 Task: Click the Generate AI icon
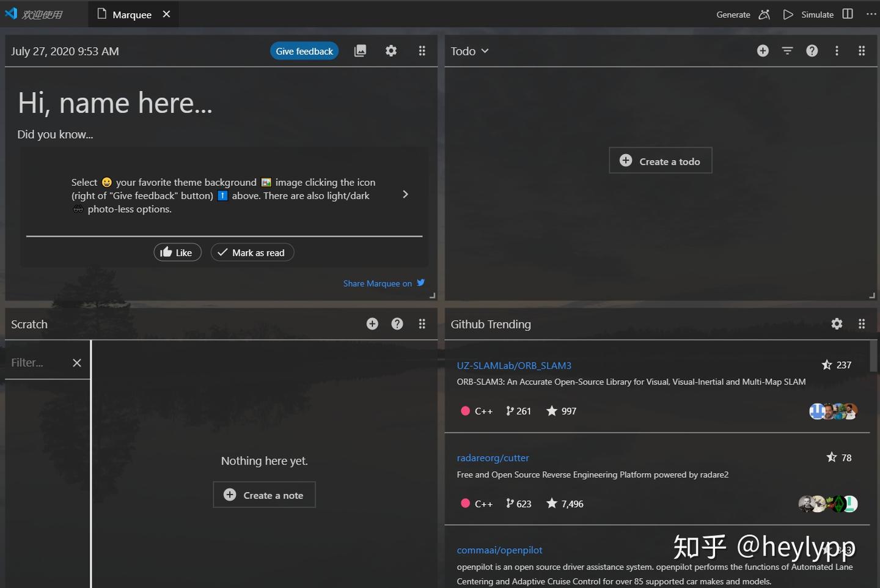click(763, 14)
